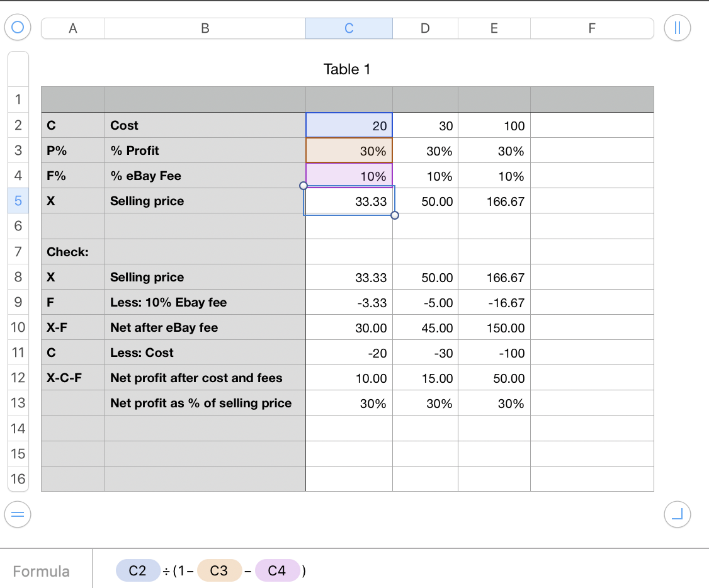The height and width of the screenshot is (588, 709).
Task: Select the purple C4 token in the formula bar
Action: pyautogui.click(x=278, y=570)
